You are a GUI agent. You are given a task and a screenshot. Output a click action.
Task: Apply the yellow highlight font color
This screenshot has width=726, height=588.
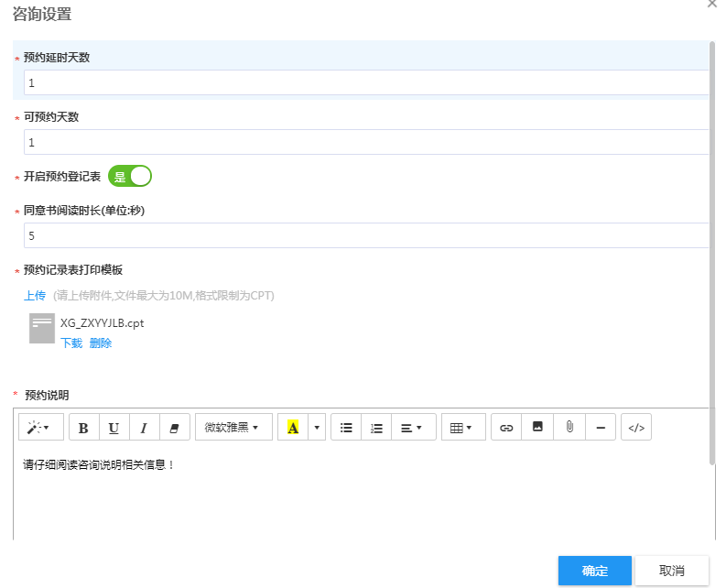pyautogui.click(x=293, y=427)
